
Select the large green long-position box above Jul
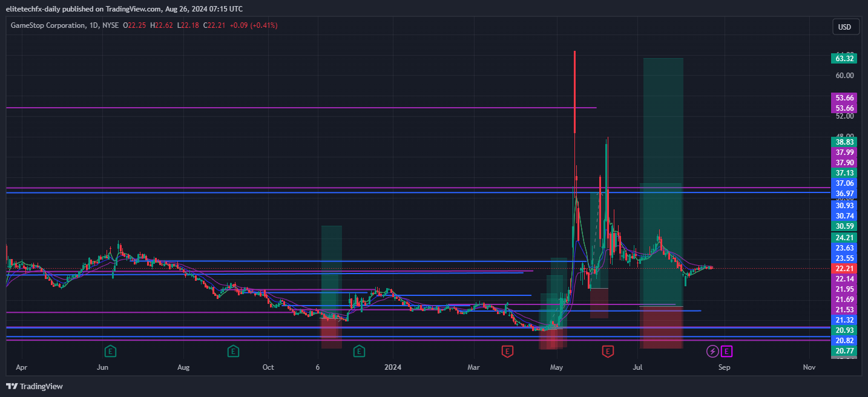pyautogui.click(x=663, y=182)
